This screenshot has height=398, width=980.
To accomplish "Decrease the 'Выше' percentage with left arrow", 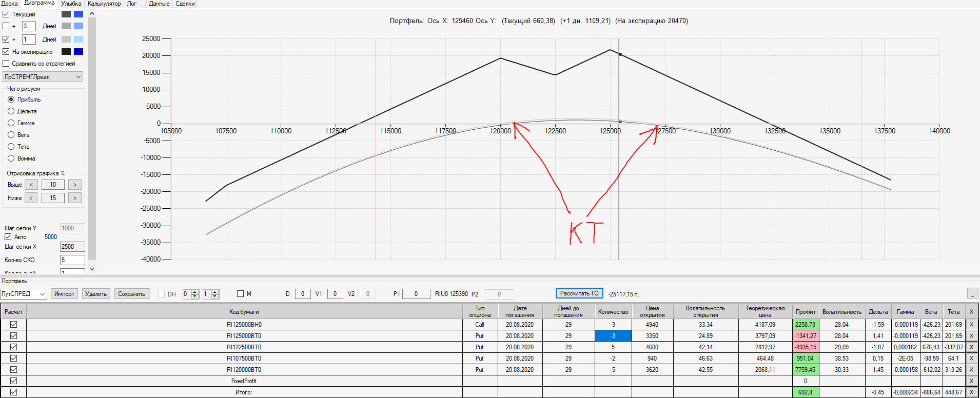I will click(31, 185).
